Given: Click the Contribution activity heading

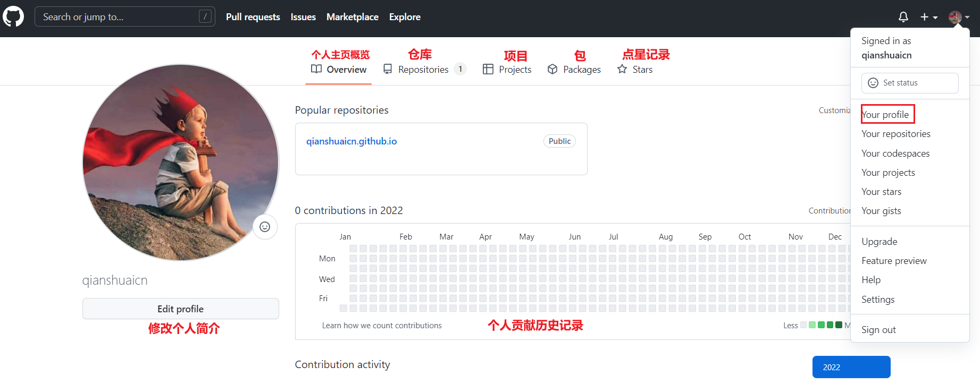Looking at the screenshot, I should click(x=342, y=364).
